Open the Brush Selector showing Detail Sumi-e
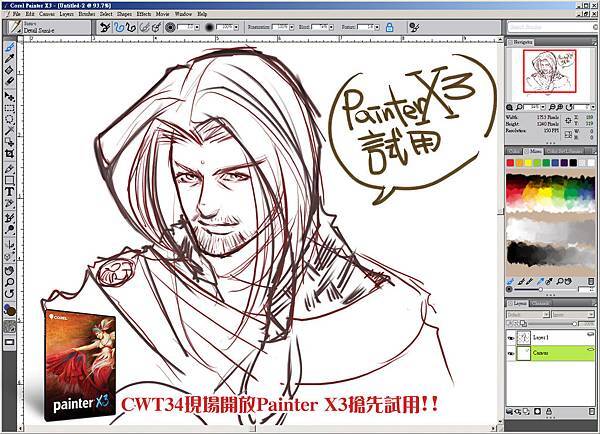This screenshot has width=600, height=434. pos(48,28)
